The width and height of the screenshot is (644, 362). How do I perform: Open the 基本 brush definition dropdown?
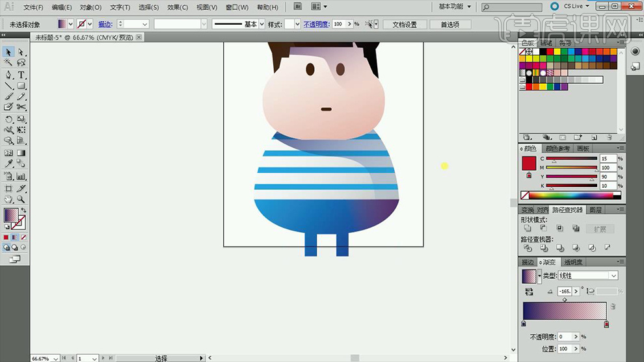pyautogui.click(x=262, y=24)
